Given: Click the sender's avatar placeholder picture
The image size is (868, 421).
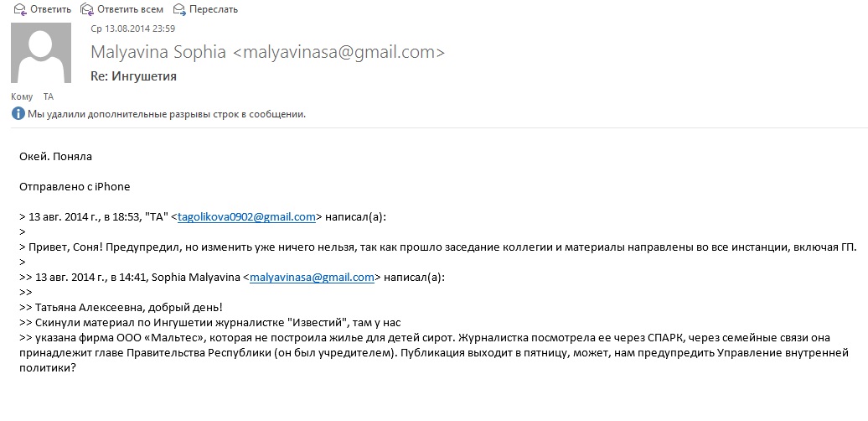Looking at the screenshot, I should tap(40, 53).
